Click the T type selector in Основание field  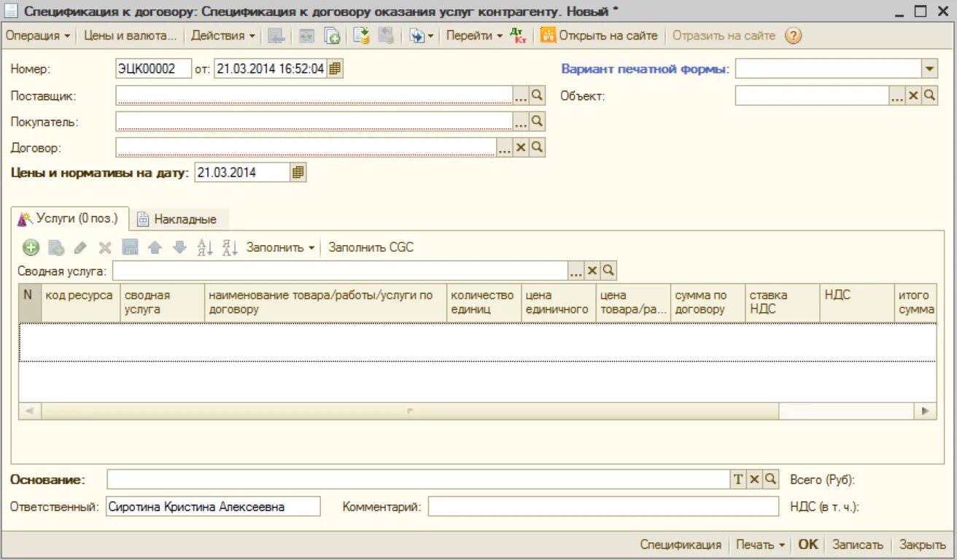point(738,479)
